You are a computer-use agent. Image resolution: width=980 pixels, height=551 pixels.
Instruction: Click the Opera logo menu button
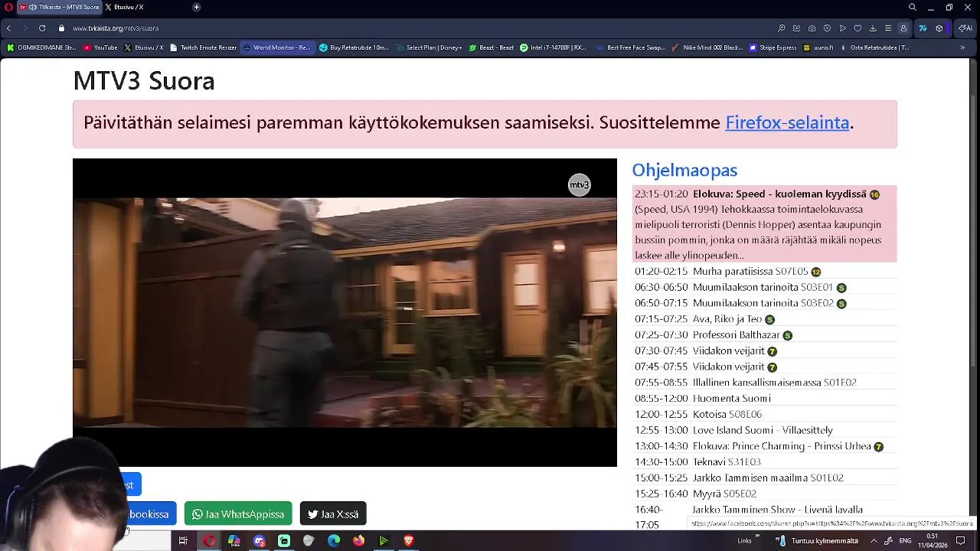click(8, 7)
